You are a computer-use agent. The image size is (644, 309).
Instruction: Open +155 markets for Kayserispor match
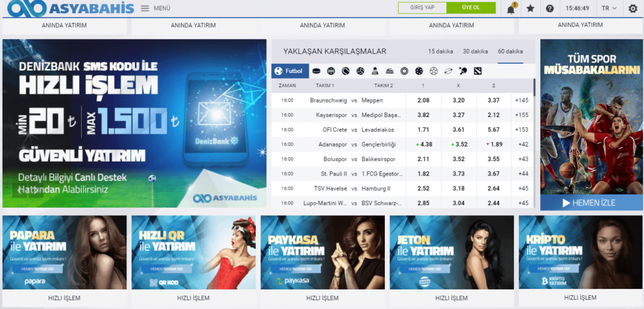(x=522, y=115)
